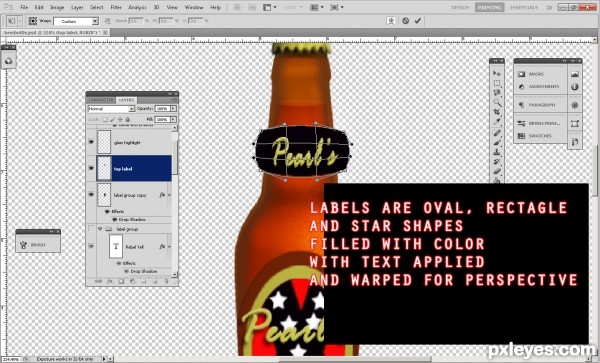The height and width of the screenshot is (363, 600).
Task: Select the Eyedropper tool
Action: click(x=497, y=122)
